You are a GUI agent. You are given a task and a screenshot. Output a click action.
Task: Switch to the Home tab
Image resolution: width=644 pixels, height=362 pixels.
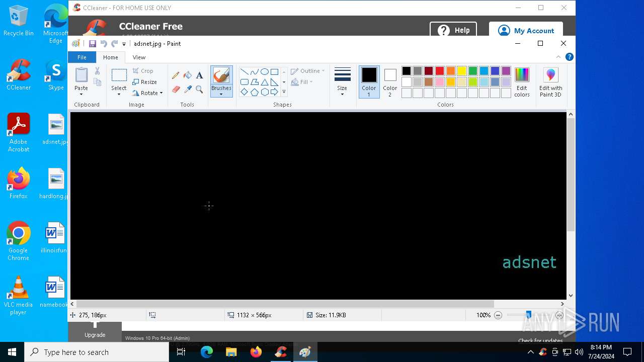[x=110, y=57]
